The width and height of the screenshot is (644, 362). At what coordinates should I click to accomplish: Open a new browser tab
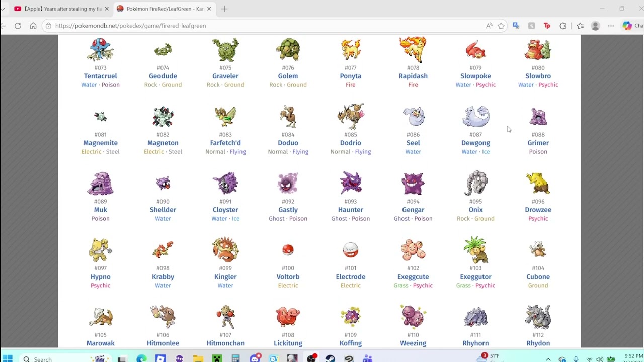[x=224, y=9]
